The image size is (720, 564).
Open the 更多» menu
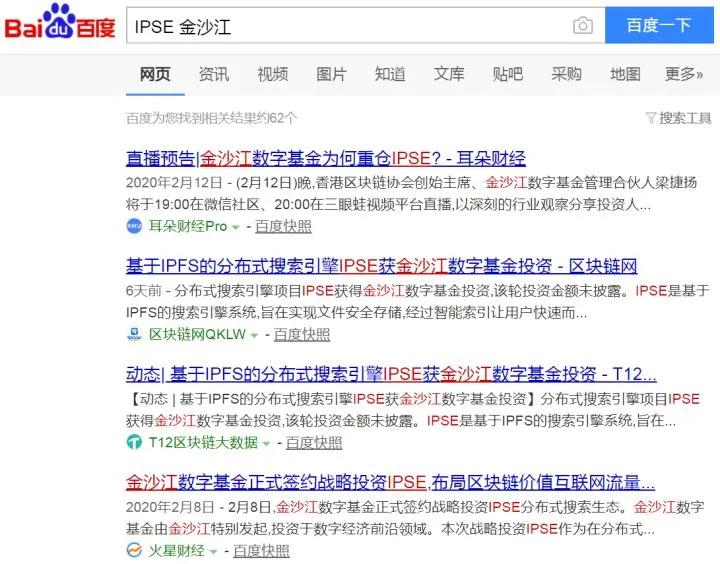684,74
